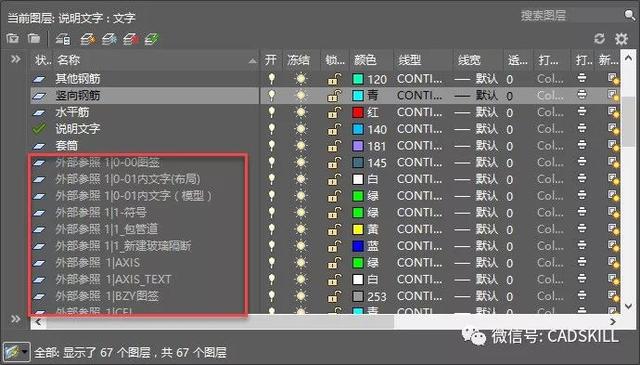Delete the selected layer with red X icon
Screen dimensions: 640x365
tap(131, 39)
